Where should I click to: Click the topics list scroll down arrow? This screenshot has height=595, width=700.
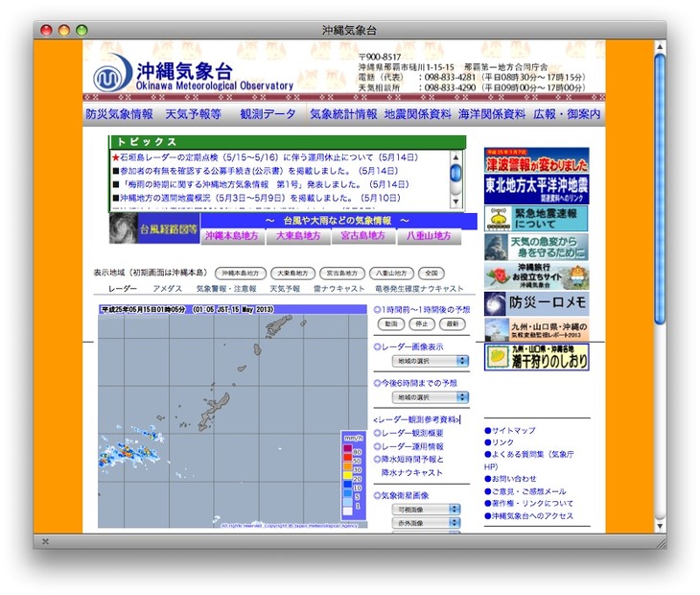[455, 202]
